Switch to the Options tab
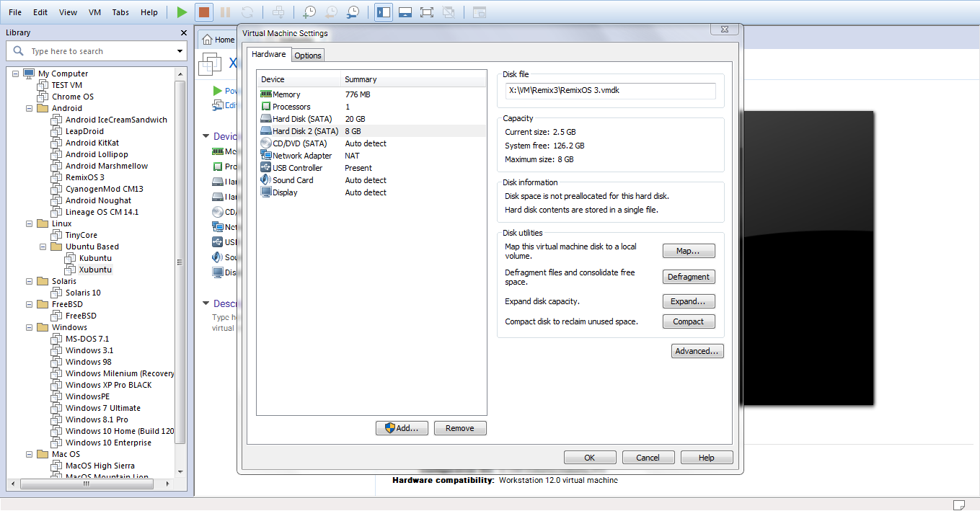The height and width of the screenshot is (511, 980). (308, 55)
